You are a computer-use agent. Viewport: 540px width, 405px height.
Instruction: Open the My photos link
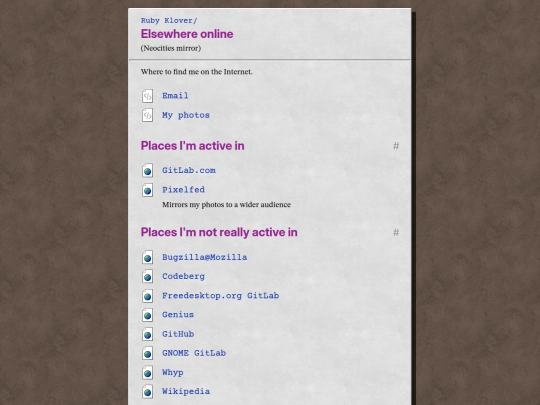click(186, 115)
